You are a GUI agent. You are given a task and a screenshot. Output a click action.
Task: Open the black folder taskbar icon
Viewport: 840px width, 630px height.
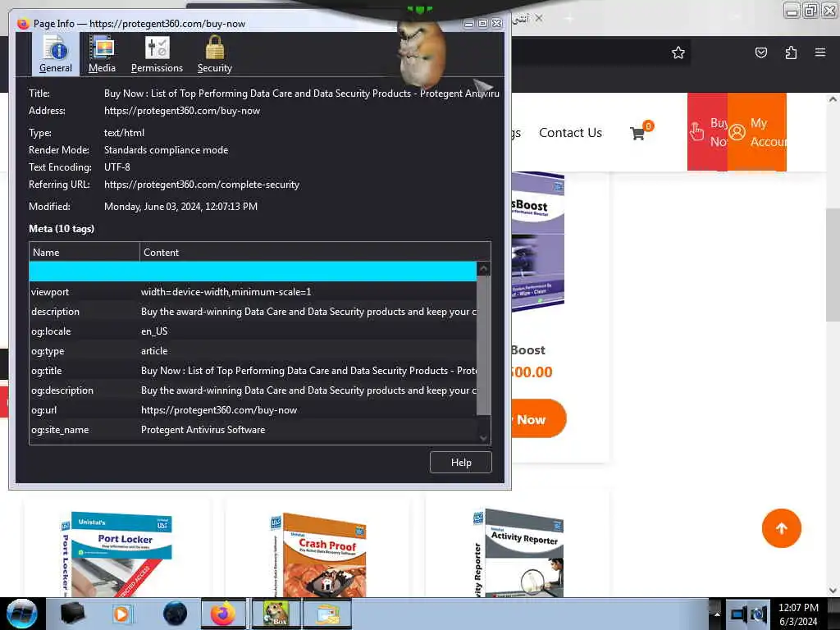pos(72,614)
